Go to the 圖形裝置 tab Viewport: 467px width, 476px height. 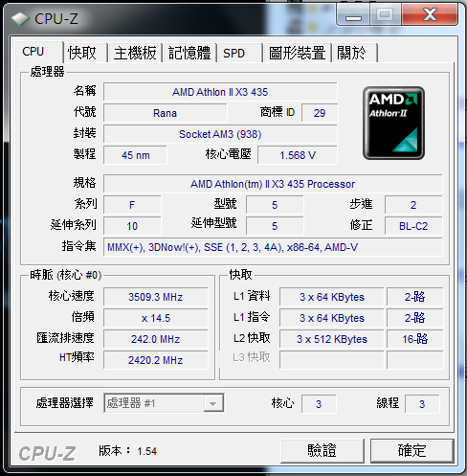tap(297, 53)
